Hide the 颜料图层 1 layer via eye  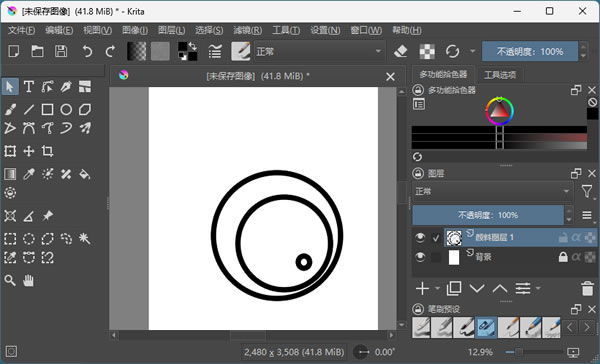click(x=420, y=238)
